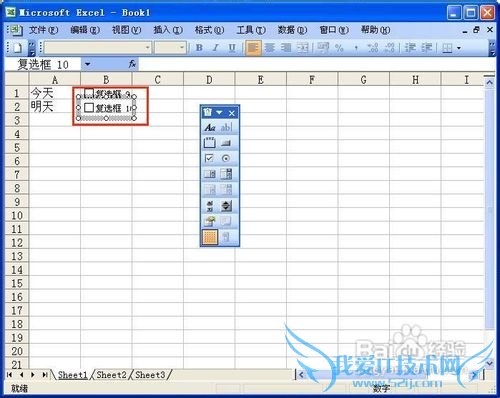Select Combo Box tool in Forms toolbar
Viewport: 500px width, 398px height.
[x=226, y=174]
